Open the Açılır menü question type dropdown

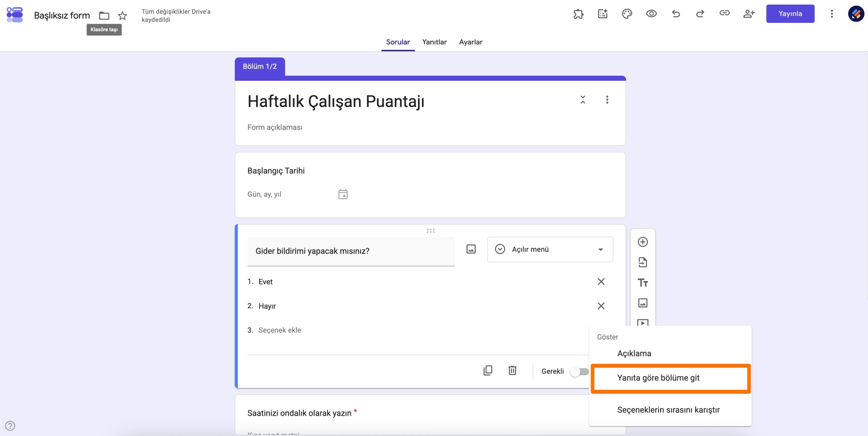click(550, 250)
